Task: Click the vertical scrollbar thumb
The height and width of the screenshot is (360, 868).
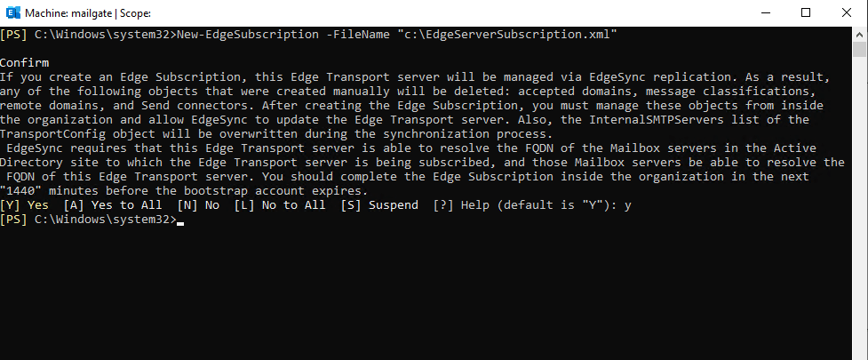Action: (x=859, y=49)
